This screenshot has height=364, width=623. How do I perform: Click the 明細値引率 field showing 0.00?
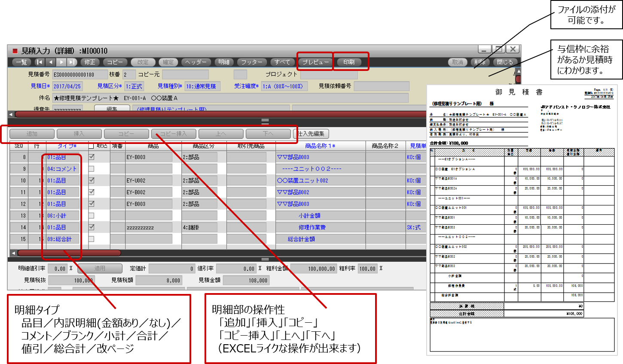(57, 269)
